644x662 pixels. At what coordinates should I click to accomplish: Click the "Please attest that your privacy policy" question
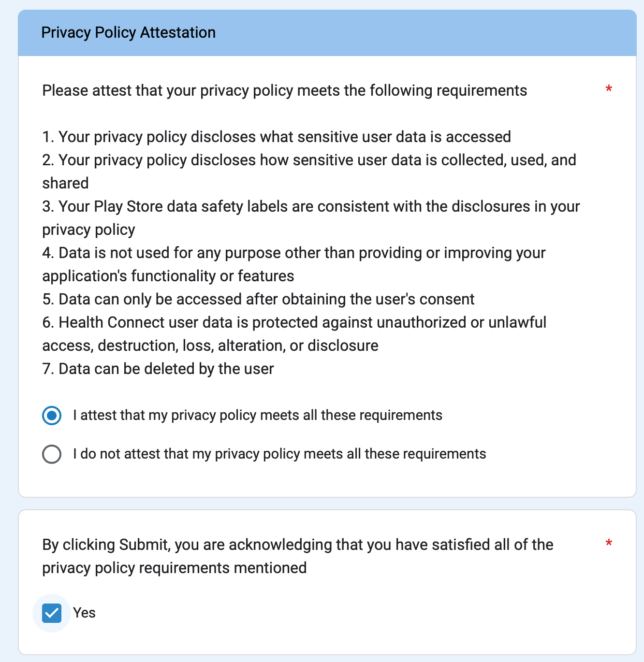(284, 91)
